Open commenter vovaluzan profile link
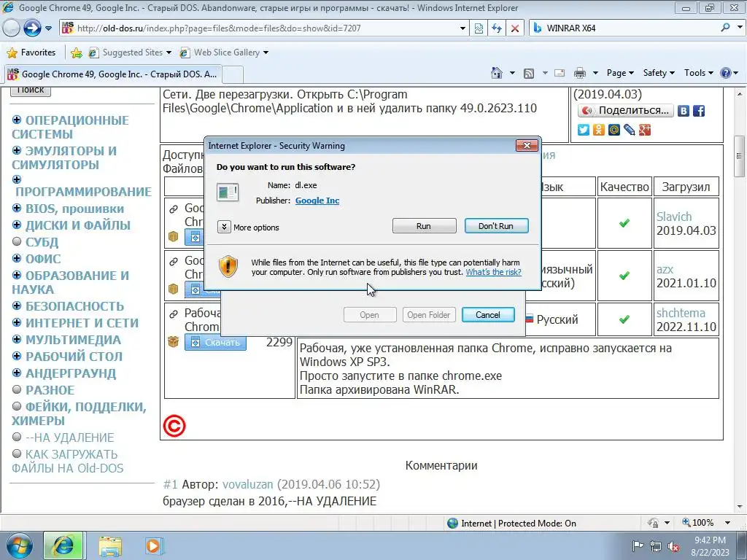Screen dimensions: 747x560 (x=248, y=485)
